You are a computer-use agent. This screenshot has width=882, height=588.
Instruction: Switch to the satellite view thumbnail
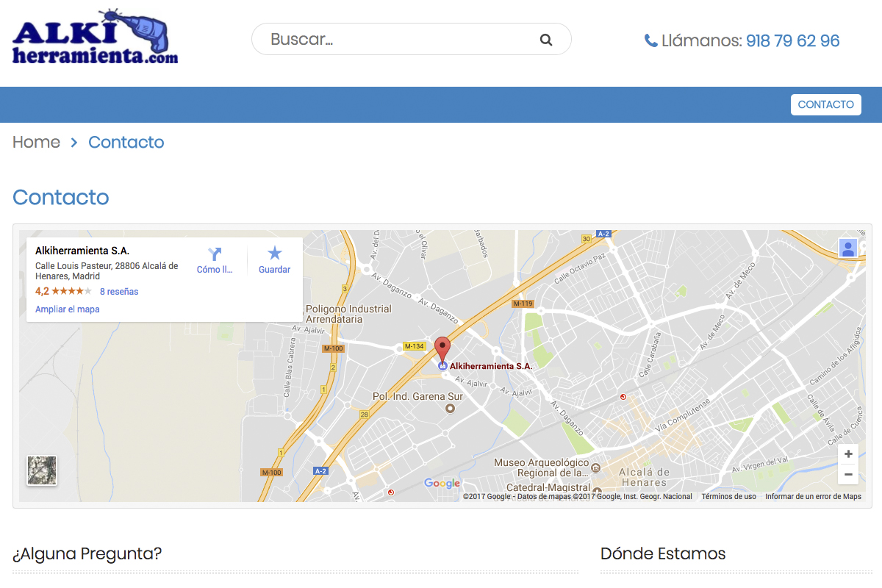click(42, 470)
